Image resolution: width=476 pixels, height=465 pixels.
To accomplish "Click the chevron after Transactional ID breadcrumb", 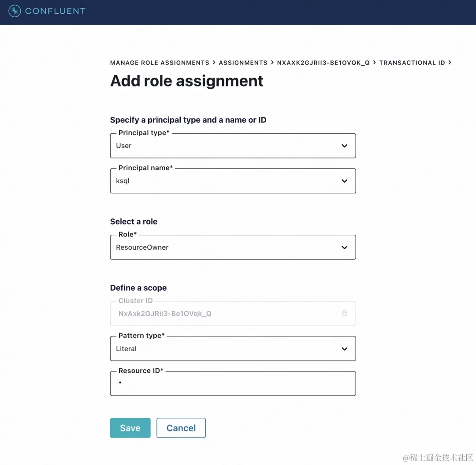I will pyautogui.click(x=450, y=62).
